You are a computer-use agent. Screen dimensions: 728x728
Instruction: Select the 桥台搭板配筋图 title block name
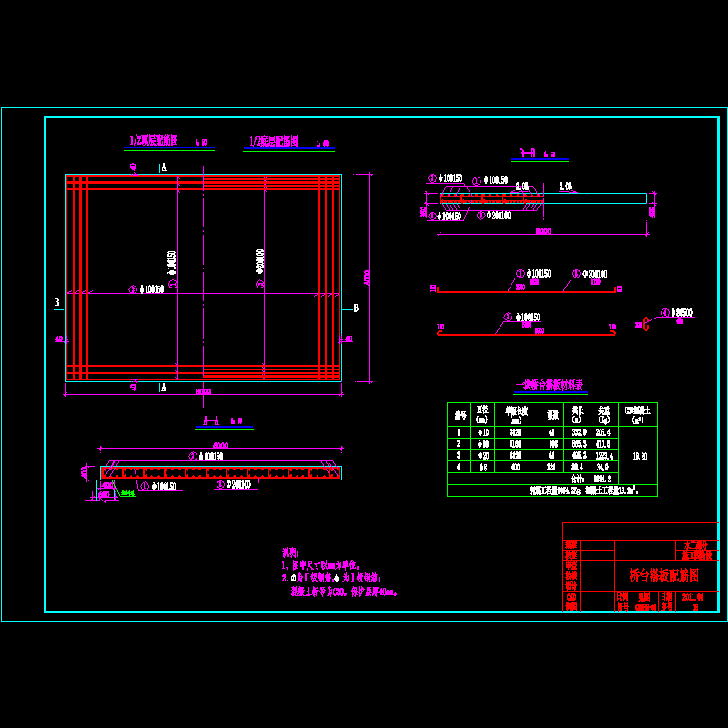coord(664,575)
